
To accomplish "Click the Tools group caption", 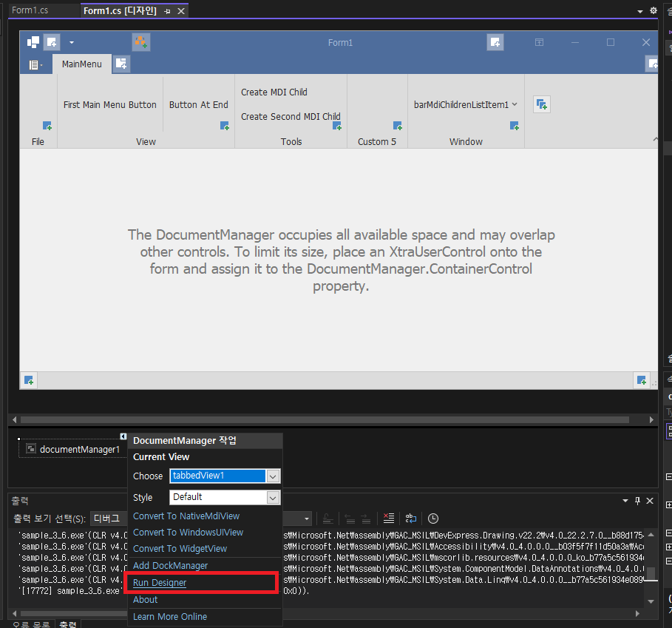I will tap(291, 141).
